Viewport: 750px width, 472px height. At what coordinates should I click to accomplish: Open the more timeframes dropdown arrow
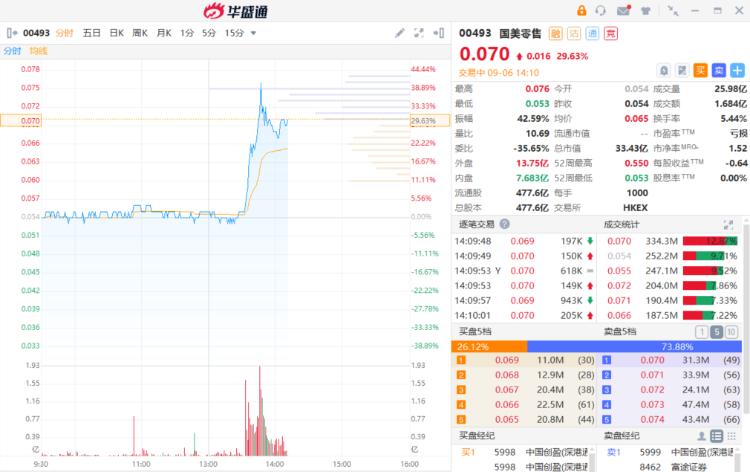tap(254, 33)
